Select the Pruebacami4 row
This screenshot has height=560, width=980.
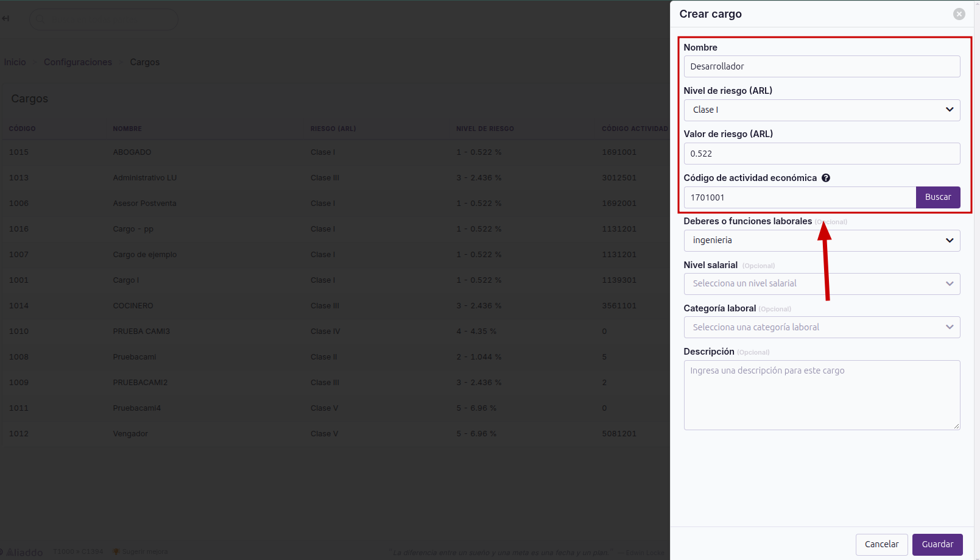(335, 408)
